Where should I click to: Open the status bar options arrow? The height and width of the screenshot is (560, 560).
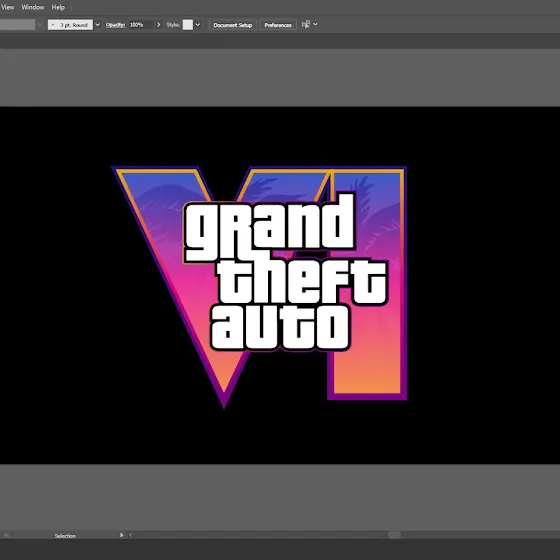tap(121, 535)
